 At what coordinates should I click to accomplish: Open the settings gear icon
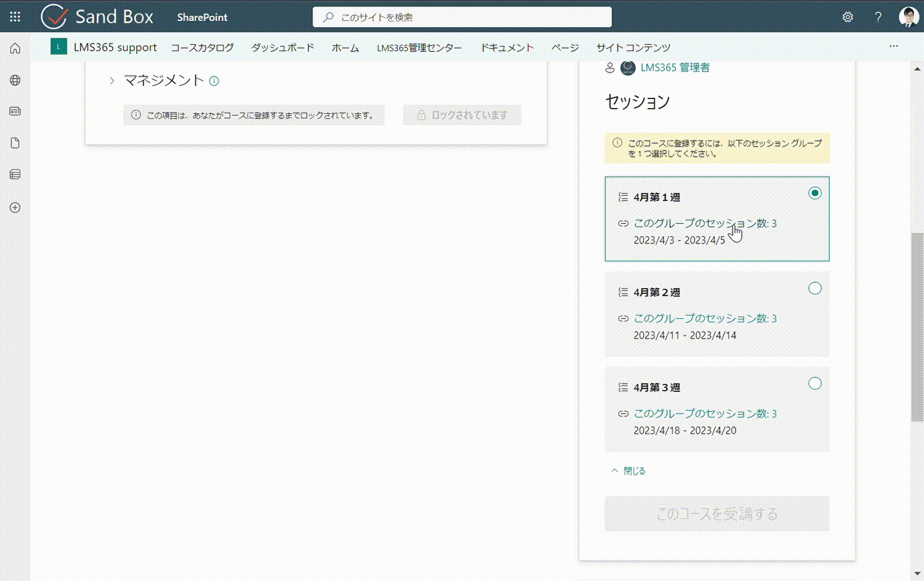pyautogui.click(x=848, y=17)
